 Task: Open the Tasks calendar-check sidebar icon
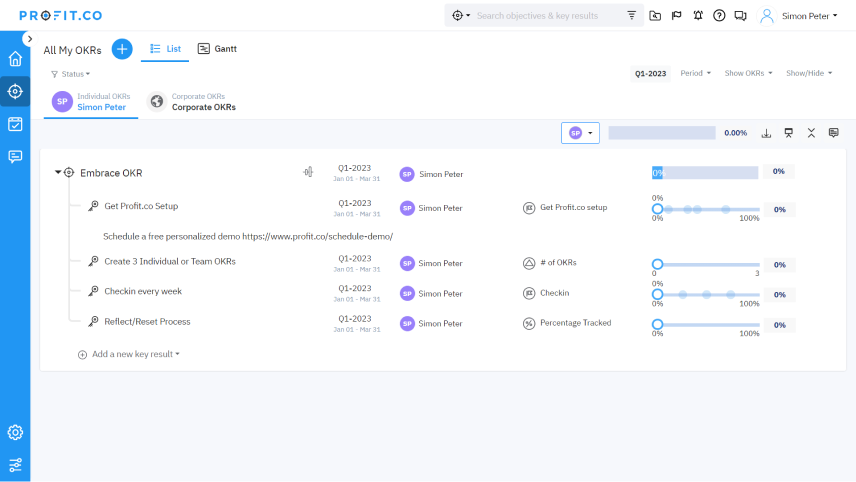[15, 124]
